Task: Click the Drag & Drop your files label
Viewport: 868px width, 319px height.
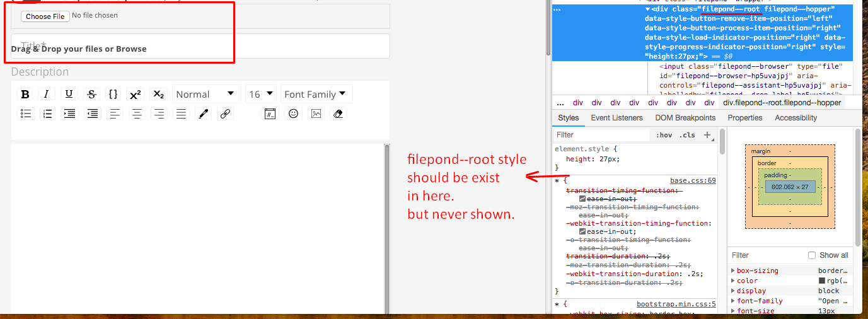Action: click(79, 49)
